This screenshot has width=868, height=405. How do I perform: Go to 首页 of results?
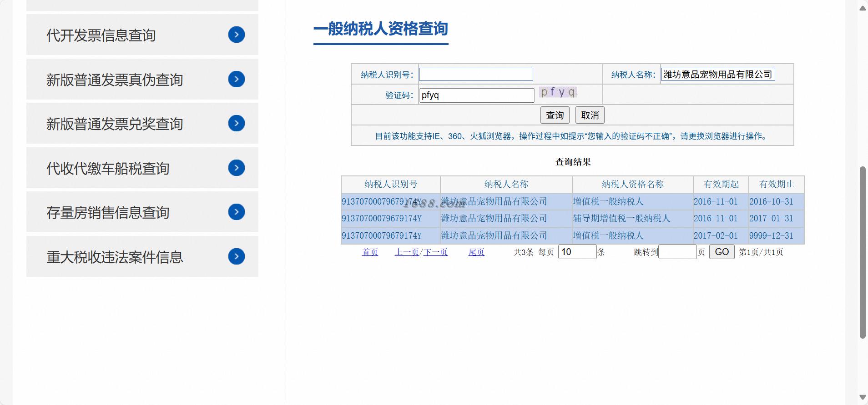[370, 252]
